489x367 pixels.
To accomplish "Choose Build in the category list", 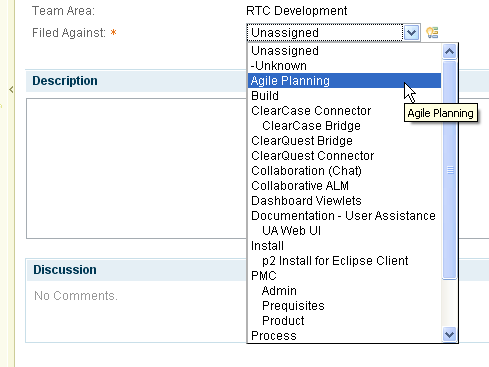I will click(344, 96).
